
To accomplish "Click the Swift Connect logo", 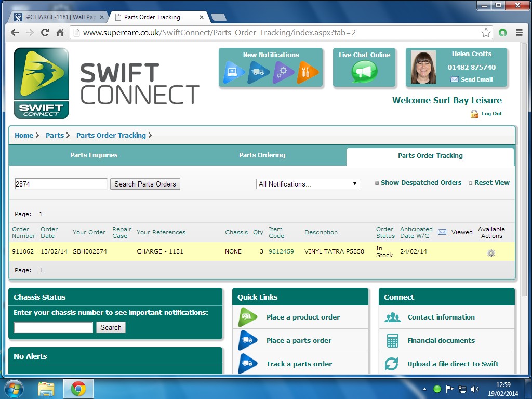I will [42, 83].
